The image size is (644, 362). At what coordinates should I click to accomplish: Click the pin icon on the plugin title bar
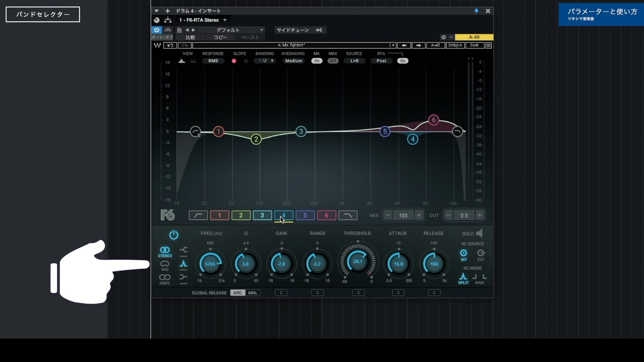(476, 11)
